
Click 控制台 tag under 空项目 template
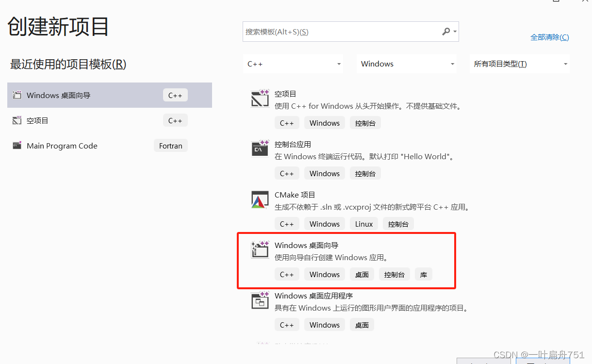(365, 123)
